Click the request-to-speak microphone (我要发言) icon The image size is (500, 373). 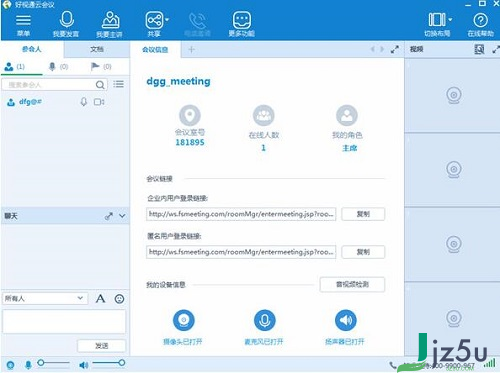click(66, 19)
